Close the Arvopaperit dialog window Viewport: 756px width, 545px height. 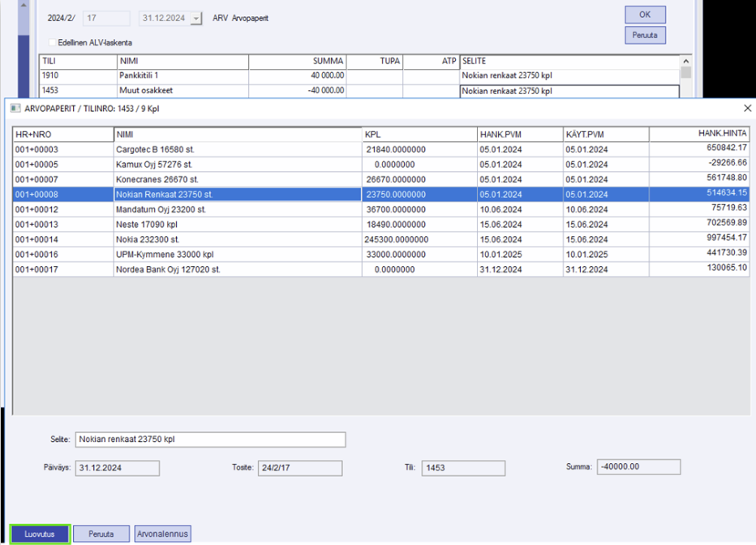(x=747, y=108)
